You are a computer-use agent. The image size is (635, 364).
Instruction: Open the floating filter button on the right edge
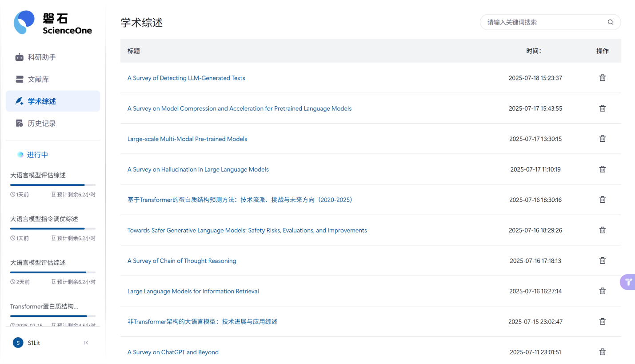(x=627, y=282)
